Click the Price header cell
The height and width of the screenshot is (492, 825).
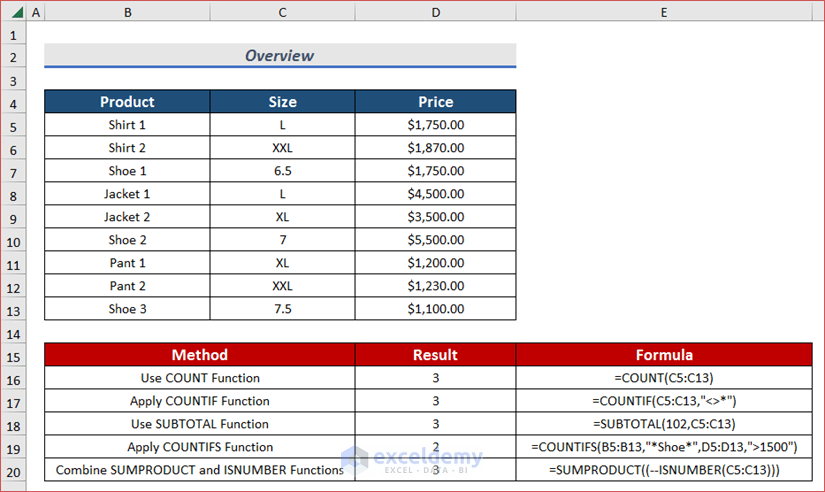point(436,102)
